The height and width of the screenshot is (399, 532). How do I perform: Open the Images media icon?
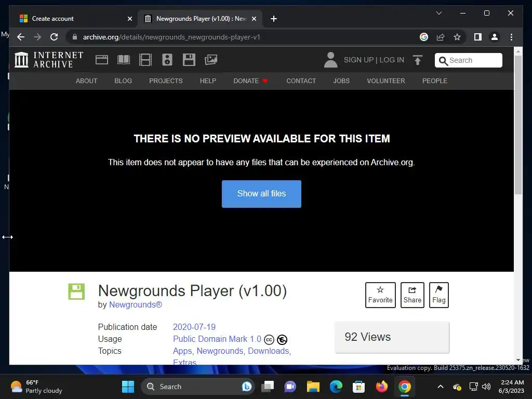pos(211,60)
